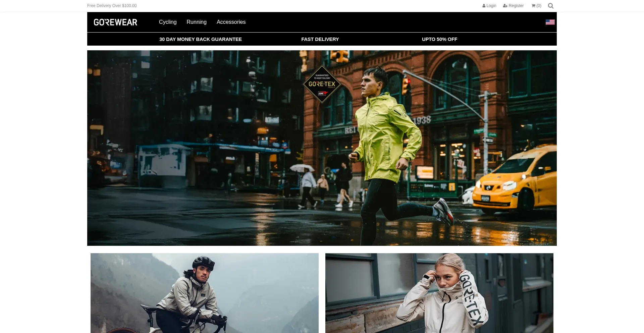The height and width of the screenshot is (333, 644).
Task: Click the UPTO 50% OFF text
Action: [440, 39]
